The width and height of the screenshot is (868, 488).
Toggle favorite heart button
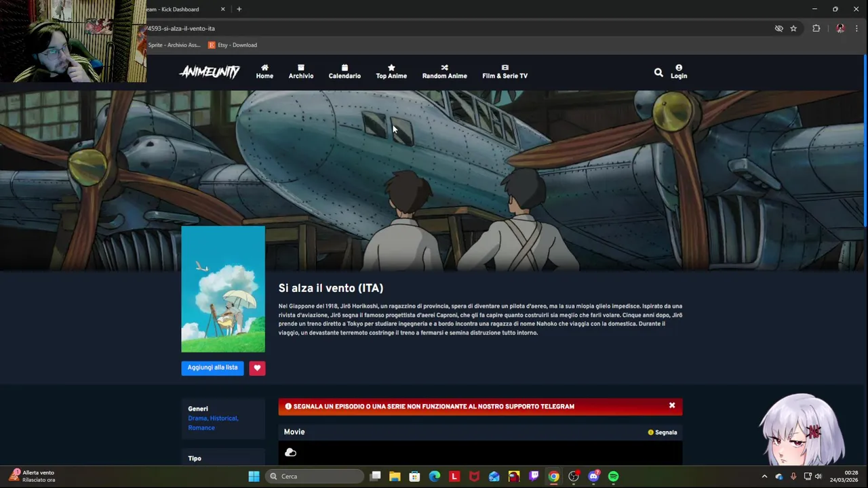pos(257,368)
